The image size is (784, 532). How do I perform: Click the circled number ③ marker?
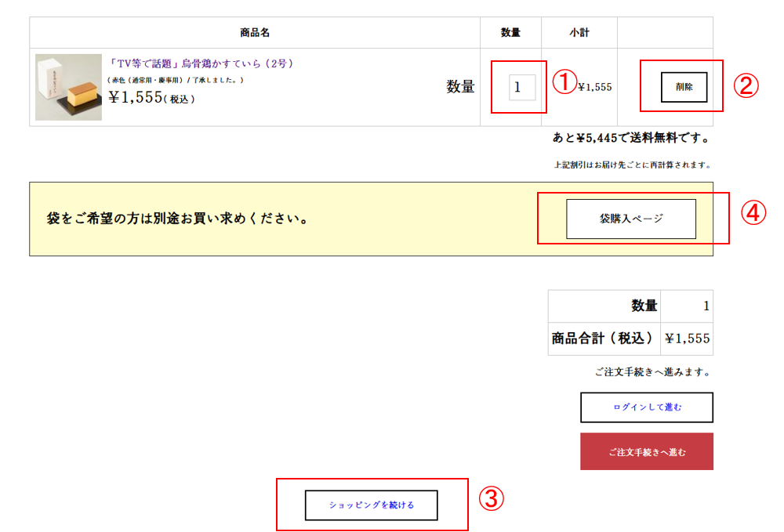pos(492,498)
